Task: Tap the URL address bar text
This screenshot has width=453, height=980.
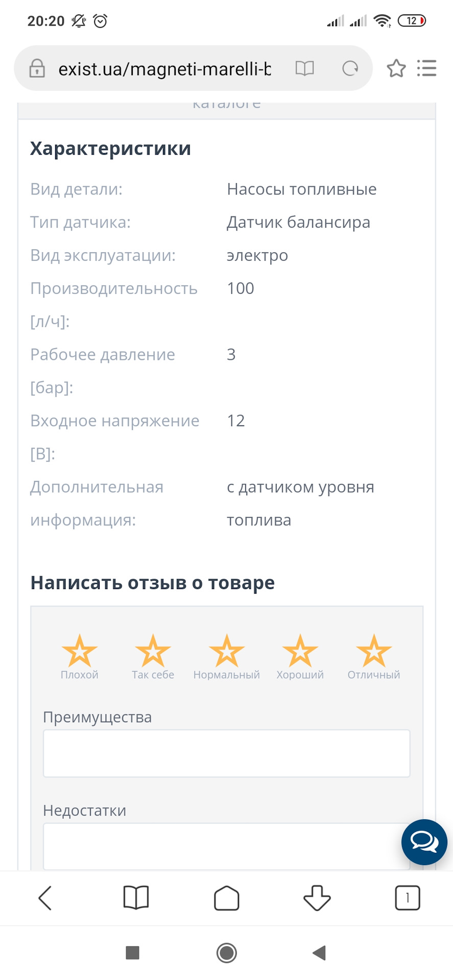Action: click(x=164, y=68)
